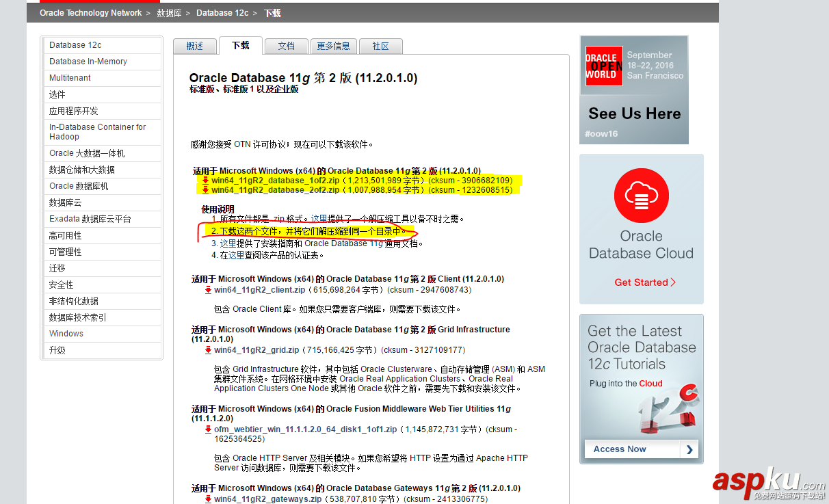
Task: Open 非结构化数据 sidebar item
Action: click(102, 301)
